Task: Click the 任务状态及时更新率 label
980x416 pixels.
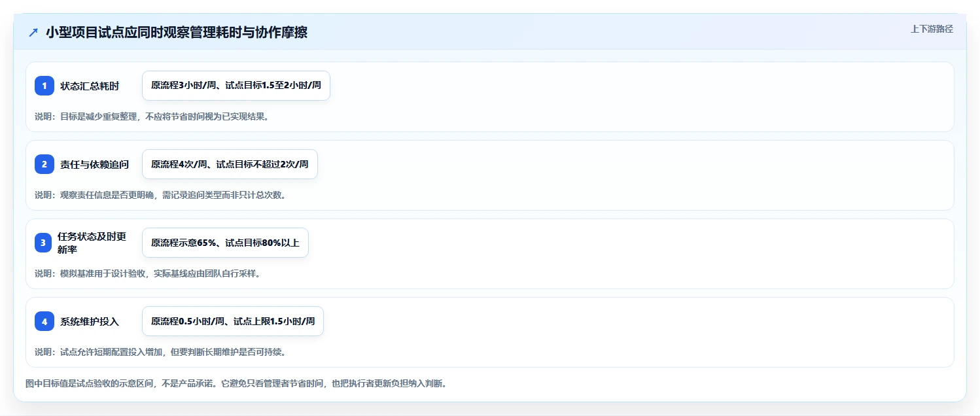Action: pos(92,243)
